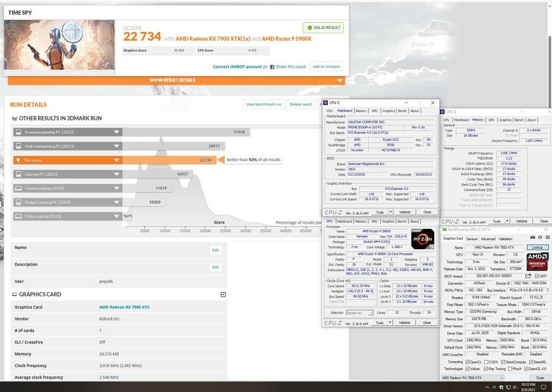Switch to Validation tab in GPU-Z
Screen dimensions: 552x392
(505, 239)
